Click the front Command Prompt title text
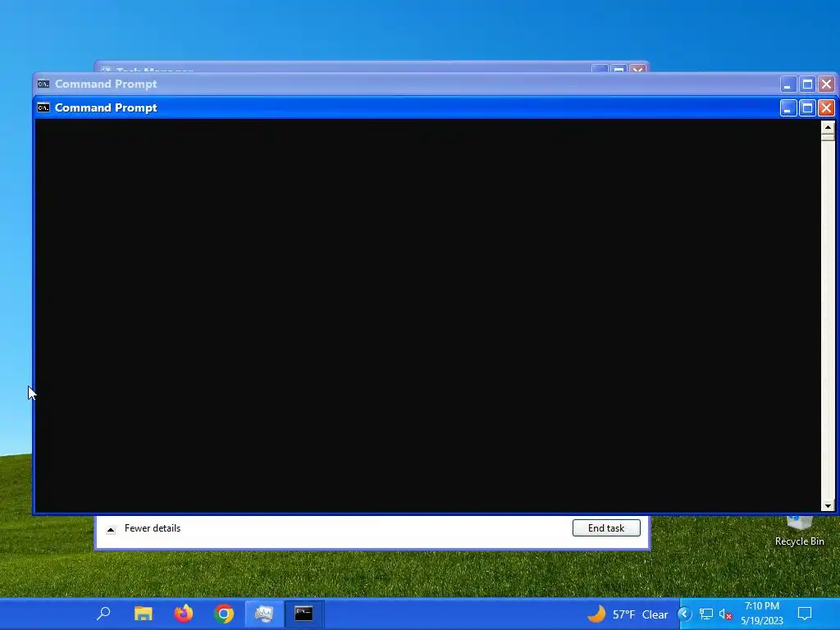The height and width of the screenshot is (630, 840). (106, 107)
